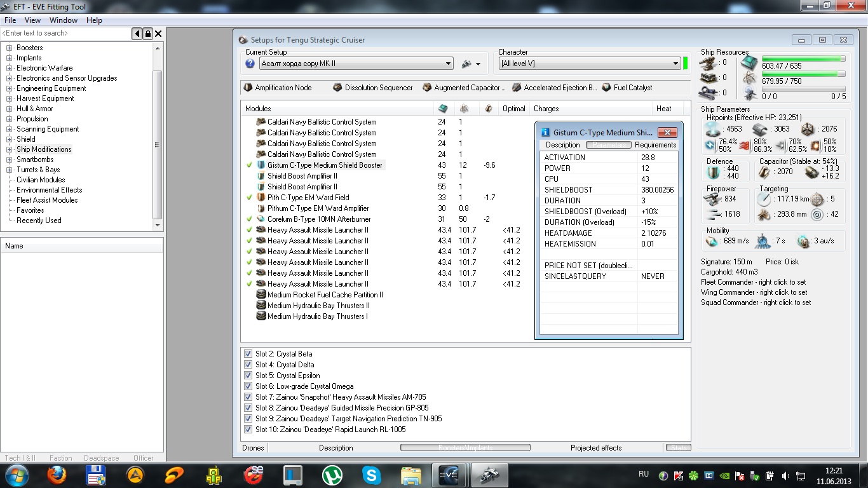Sort modules by the powergrid column icon
Image resolution: width=868 pixels, height=488 pixels.
tap(465, 109)
